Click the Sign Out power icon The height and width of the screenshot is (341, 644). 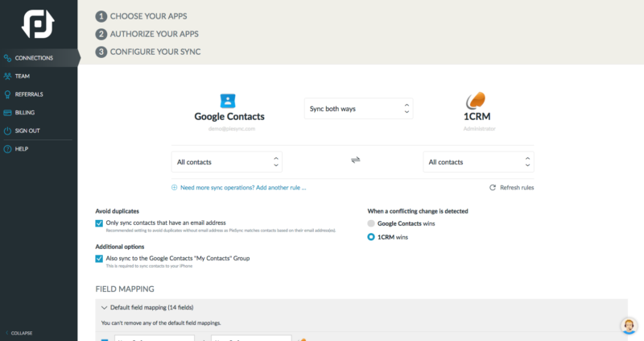(8, 131)
